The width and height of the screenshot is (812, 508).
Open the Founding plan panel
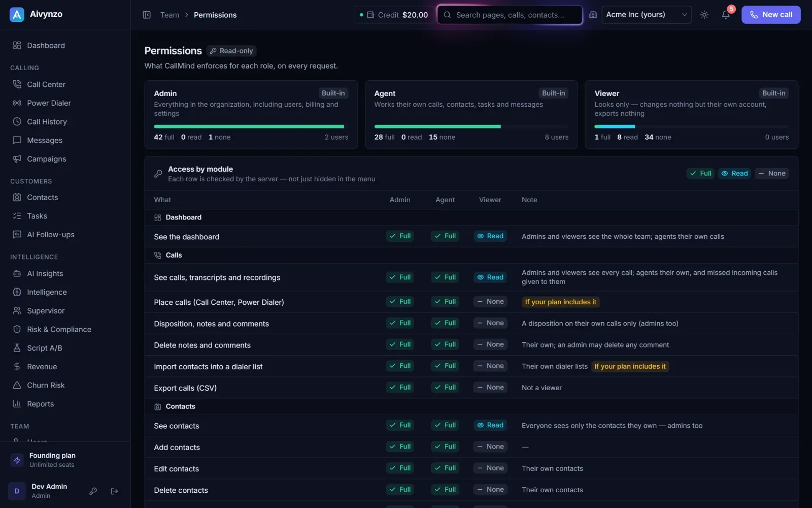click(x=65, y=460)
